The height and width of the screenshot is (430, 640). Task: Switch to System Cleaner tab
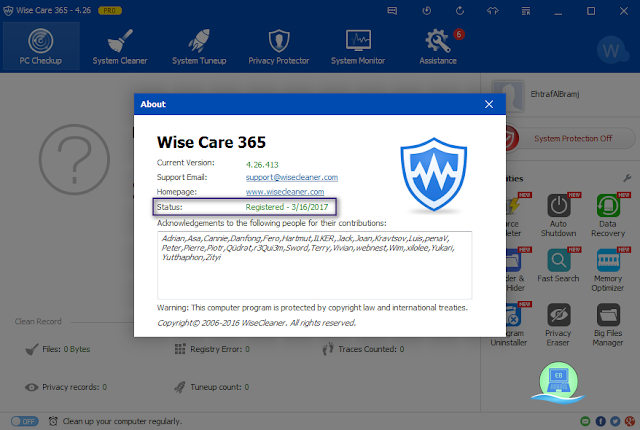pos(120,47)
